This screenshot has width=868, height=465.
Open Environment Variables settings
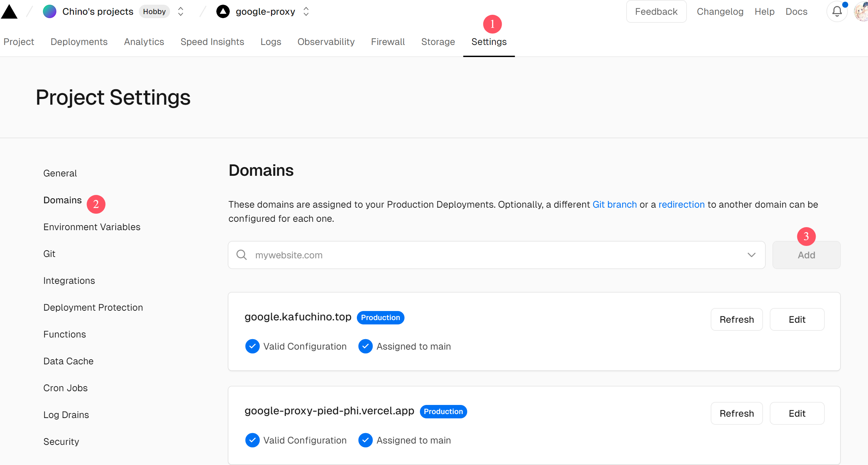[92, 227]
